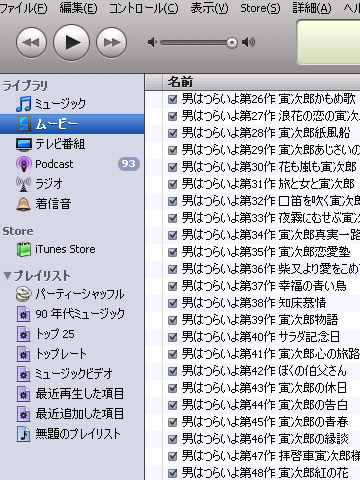Select row 男はつらいよ第29作 寅次郎あじさい
Screen dimensions: 360x480
[253, 150]
